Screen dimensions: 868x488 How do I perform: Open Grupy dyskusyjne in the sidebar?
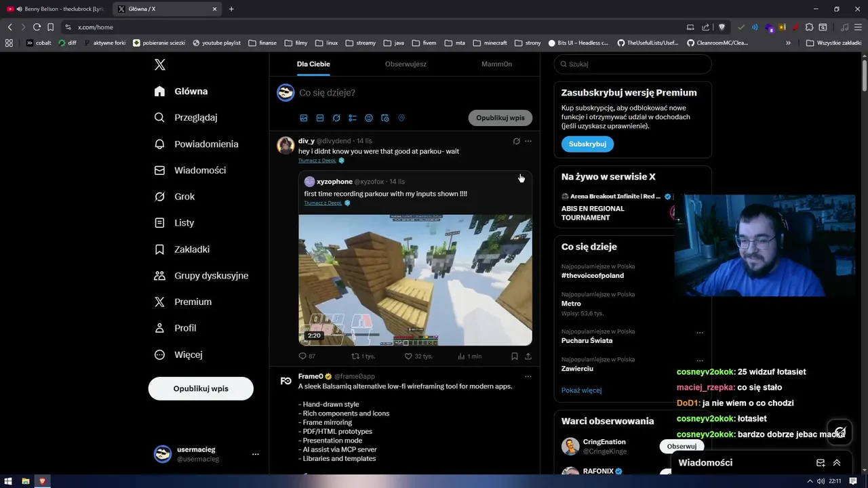202,276
